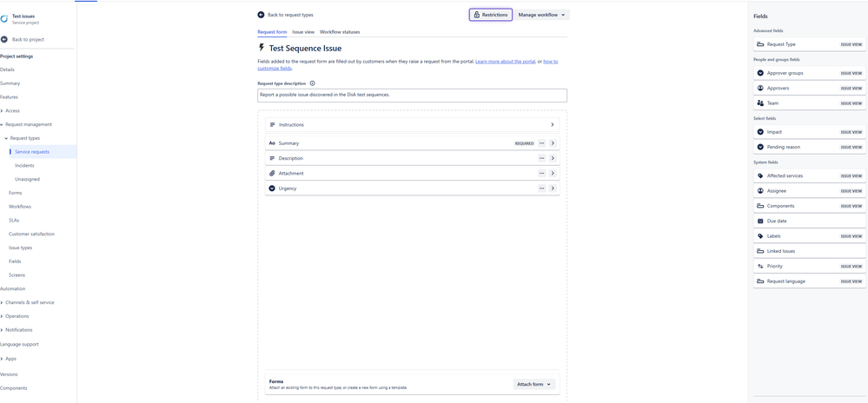Click the Back to request types arrow icon
Image resolution: width=868 pixels, height=403 pixels.
(261, 15)
